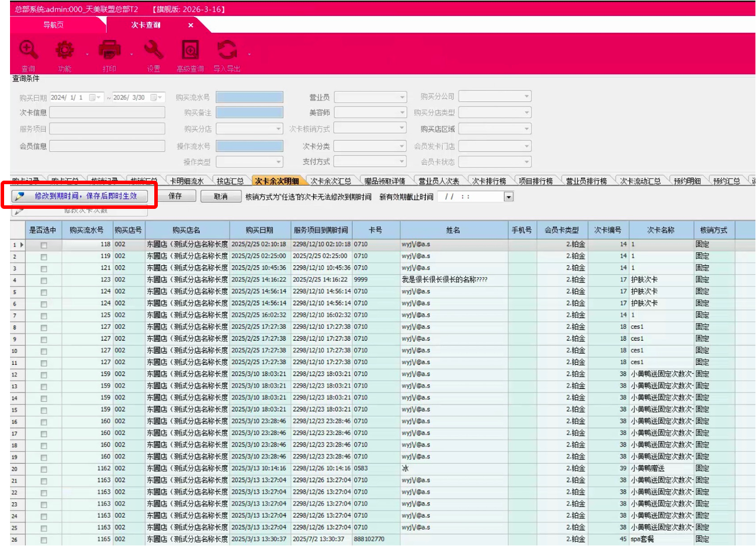Click the 高级查询 icon
The image size is (756, 546).
pyautogui.click(x=190, y=51)
